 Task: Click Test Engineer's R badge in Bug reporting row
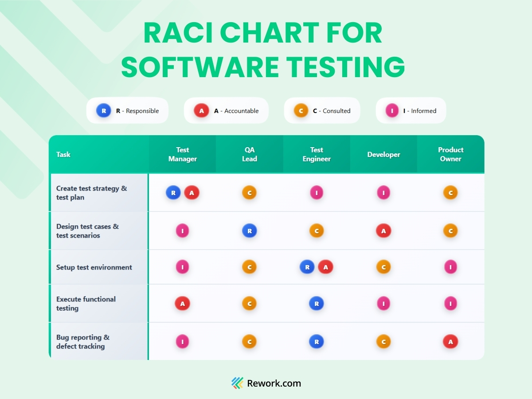tap(317, 342)
